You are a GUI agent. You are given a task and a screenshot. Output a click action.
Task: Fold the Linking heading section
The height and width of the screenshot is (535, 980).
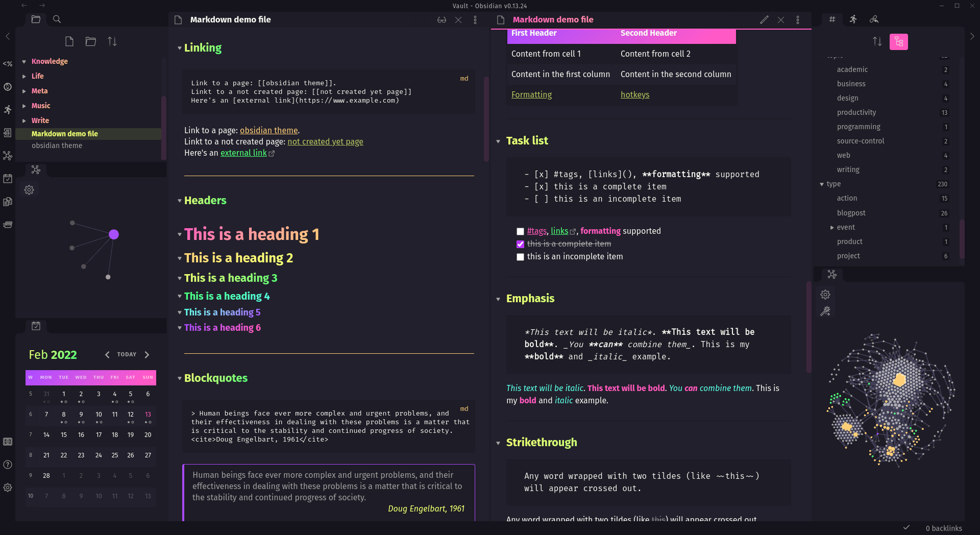coord(180,48)
